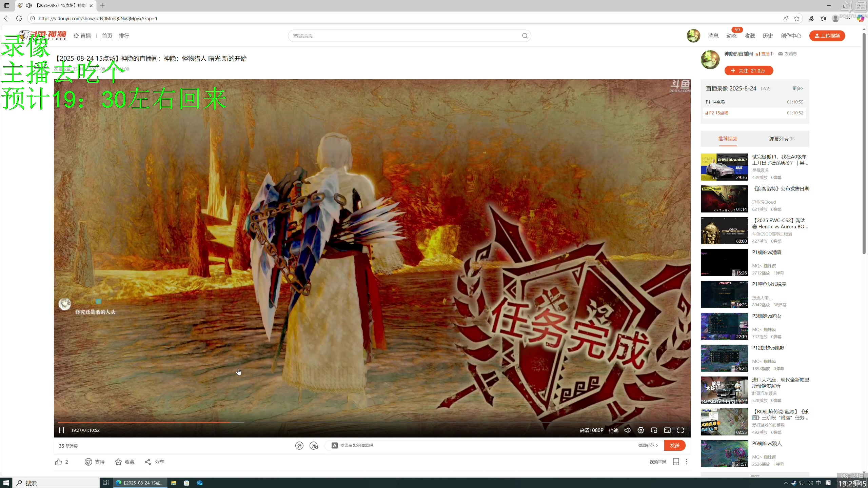Image resolution: width=868 pixels, height=488 pixels.
Task: Click the site search input field
Action: point(405,36)
